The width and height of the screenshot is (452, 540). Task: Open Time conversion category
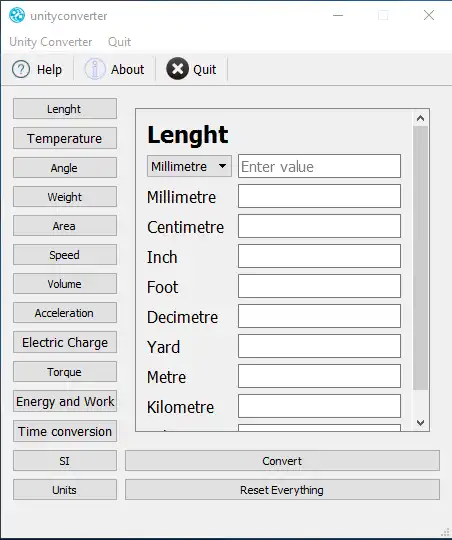(x=65, y=431)
